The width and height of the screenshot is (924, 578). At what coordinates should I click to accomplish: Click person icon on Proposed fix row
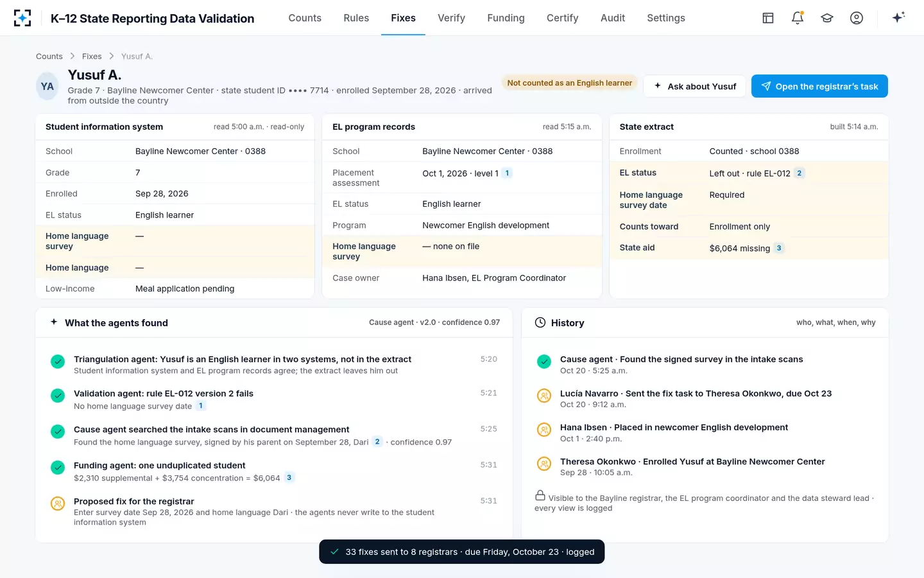58,504
